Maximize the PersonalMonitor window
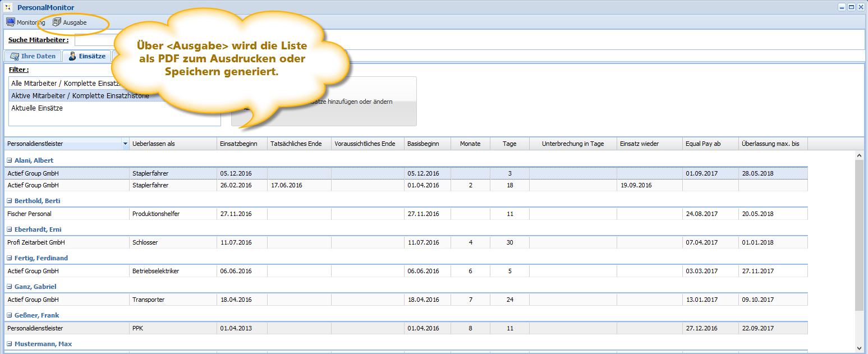Image resolution: width=868 pixels, height=354 pixels. click(851, 7)
